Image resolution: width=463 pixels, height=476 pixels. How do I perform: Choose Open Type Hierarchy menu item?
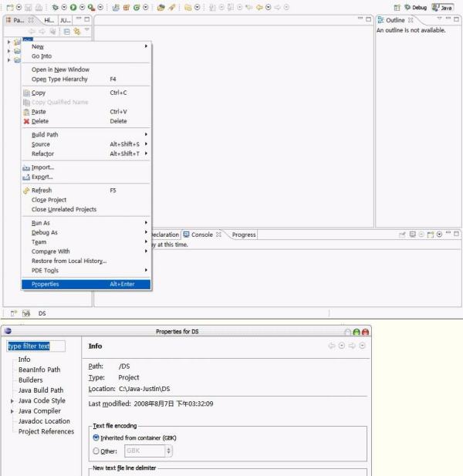pyautogui.click(x=86, y=79)
